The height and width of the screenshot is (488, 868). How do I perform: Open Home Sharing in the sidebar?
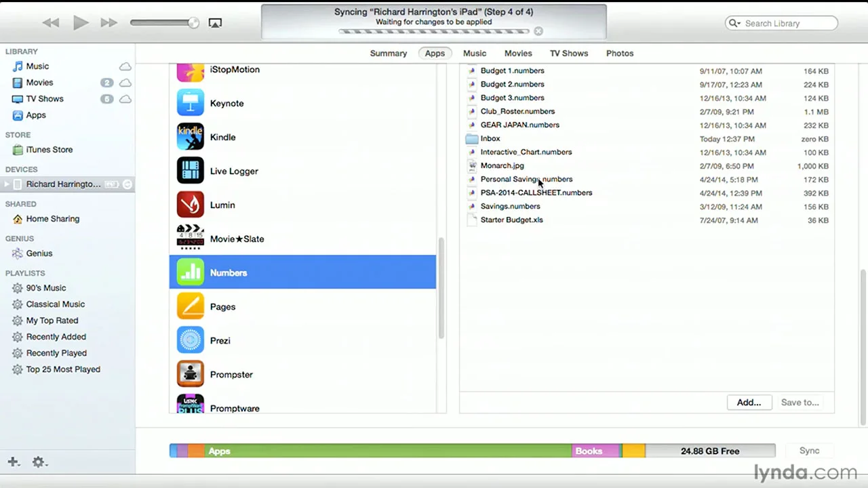tap(52, 219)
